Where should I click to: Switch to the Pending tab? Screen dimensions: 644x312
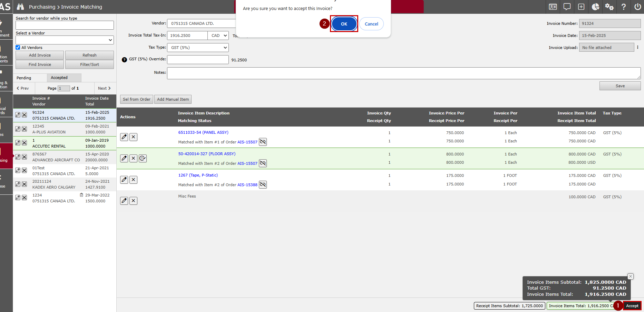click(24, 78)
